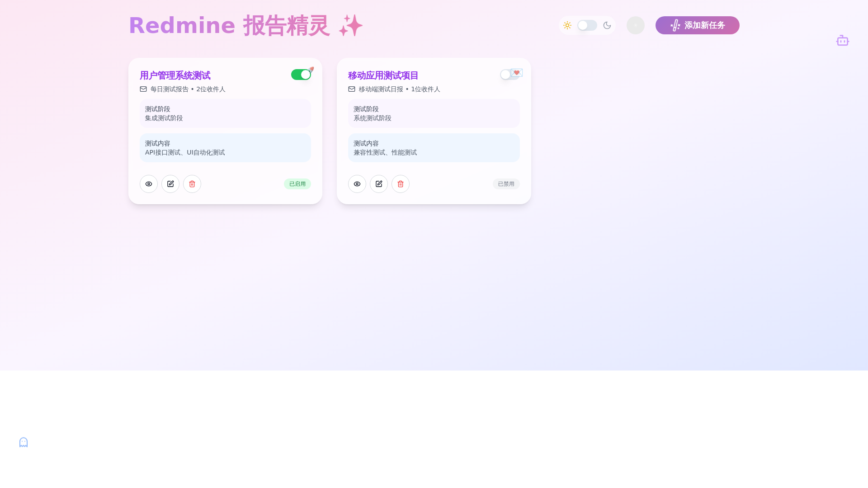The image size is (868, 488).
Task: Disable the 用户管理系统测试 task toggle
Action: (301, 75)
